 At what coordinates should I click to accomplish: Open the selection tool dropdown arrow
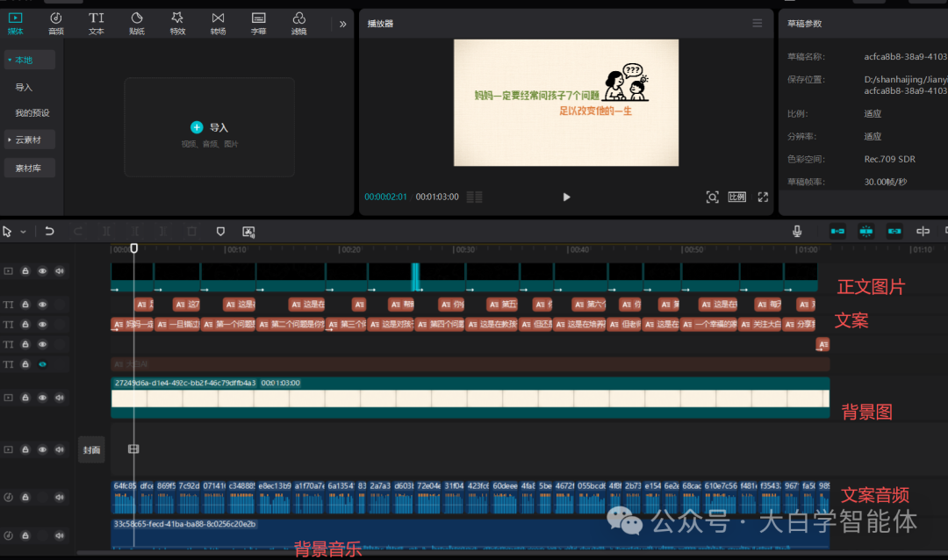click(x=23, y=232)
